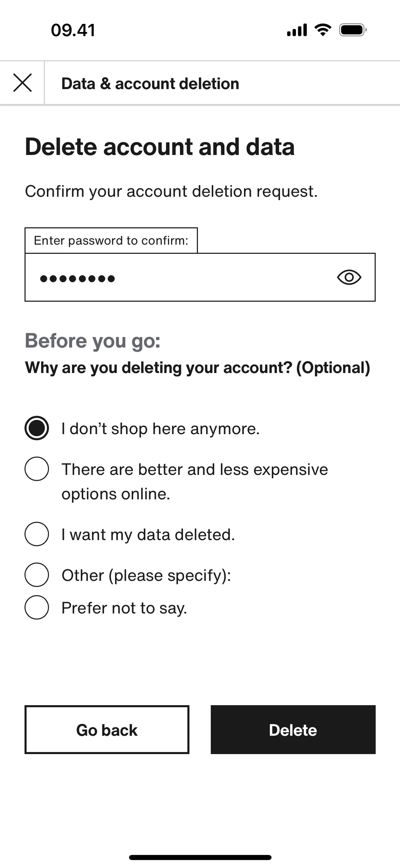This screenshot has width=400, height=868.
Task: Select "I want my data deleted" option
Action: pyautogui.click(x=37, y=534)
